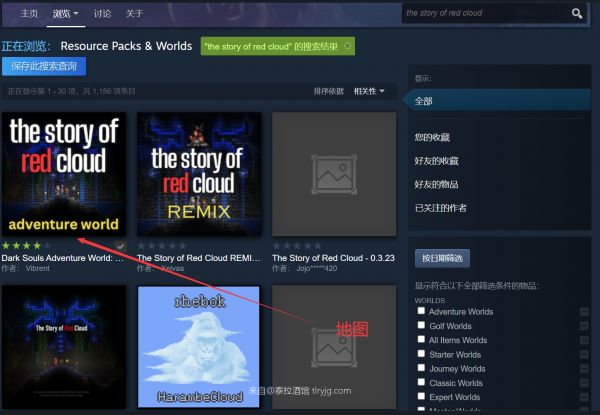Select 全部 in the display sidebar
Screen dimensions: 600x415
[497, 101]
